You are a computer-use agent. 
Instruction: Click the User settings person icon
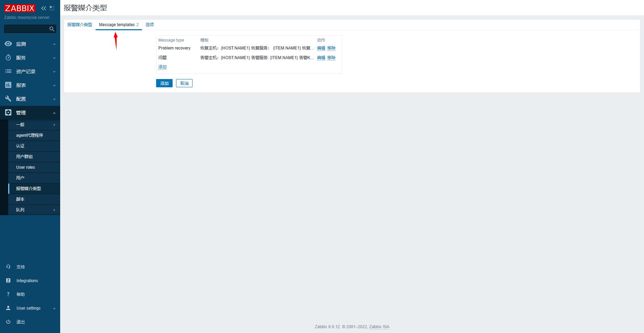(8, 308)
